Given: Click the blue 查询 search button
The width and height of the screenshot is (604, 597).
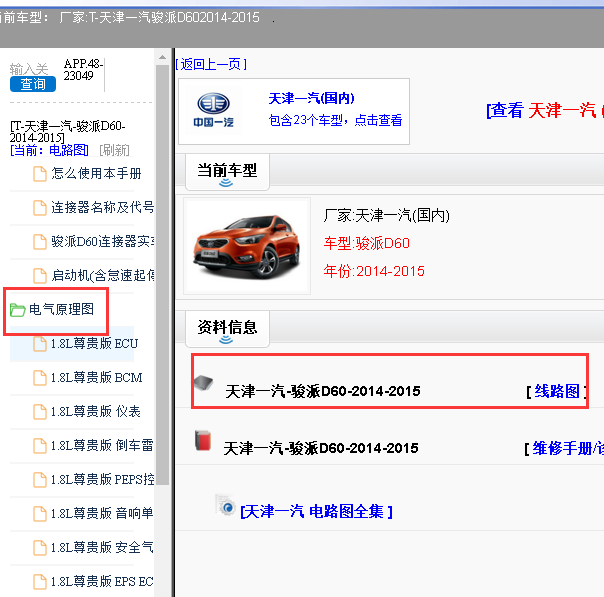Looking at the screenshot, I should [x=33, y=84].
